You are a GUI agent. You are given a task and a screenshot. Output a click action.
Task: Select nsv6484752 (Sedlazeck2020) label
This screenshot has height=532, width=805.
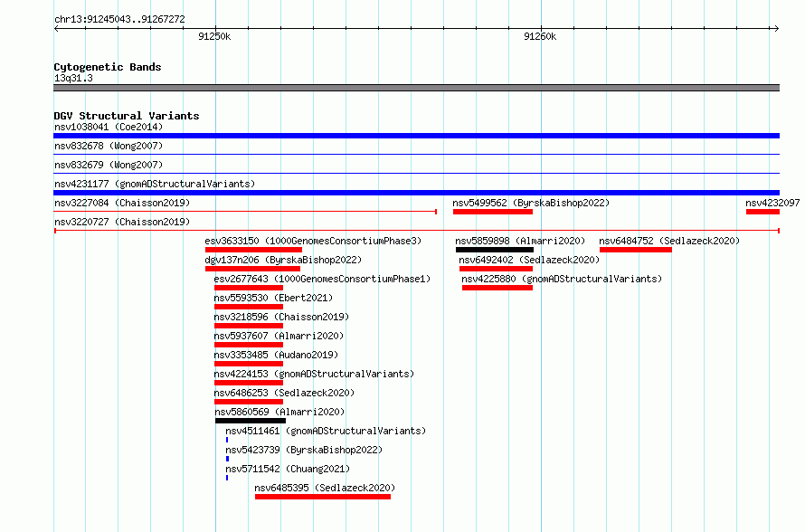[x=669, y=241]
